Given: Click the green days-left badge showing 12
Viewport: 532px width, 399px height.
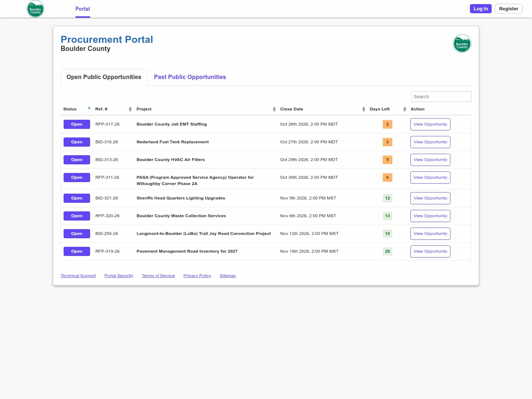Looking at the screenshot, I should pyautogui.click(x=388, y=198).
